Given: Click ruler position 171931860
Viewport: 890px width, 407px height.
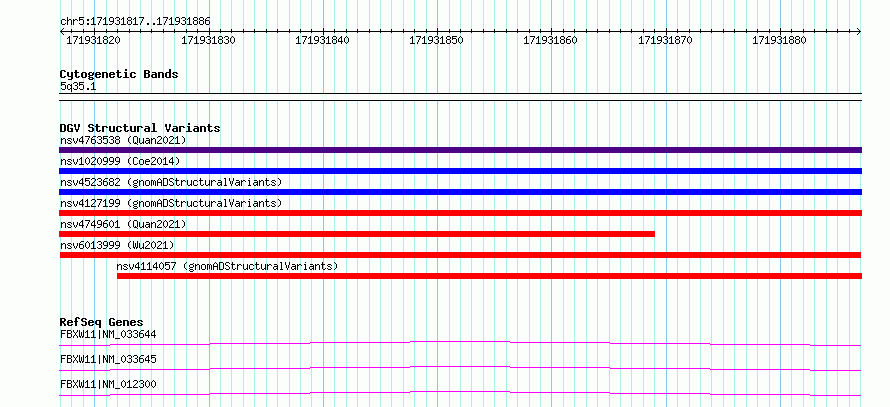Looking at the screenshot, I should (x=551, y=40).
